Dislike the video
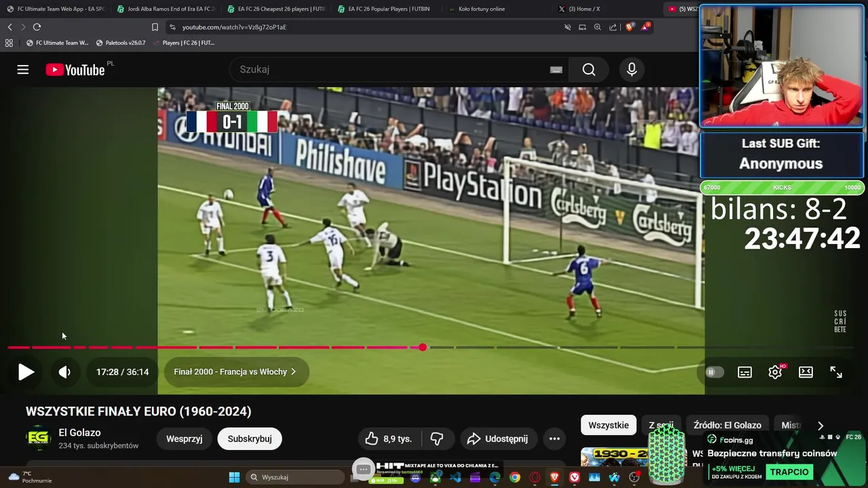The height and width of the screenshot is (488, 868). pyautogui.click(x=437, y=439)
